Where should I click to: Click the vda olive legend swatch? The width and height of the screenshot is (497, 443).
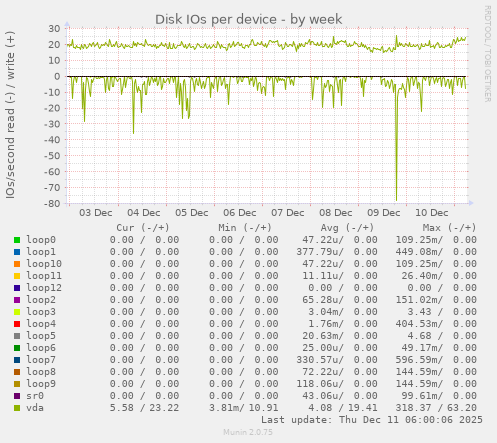(x=17, y=408)
